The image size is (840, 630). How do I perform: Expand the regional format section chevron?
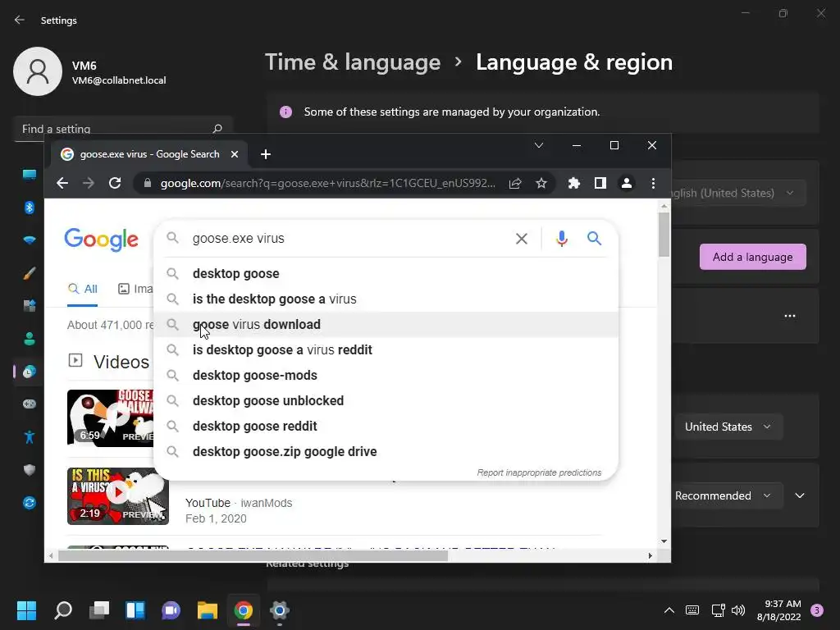click(x=800, y=496)
